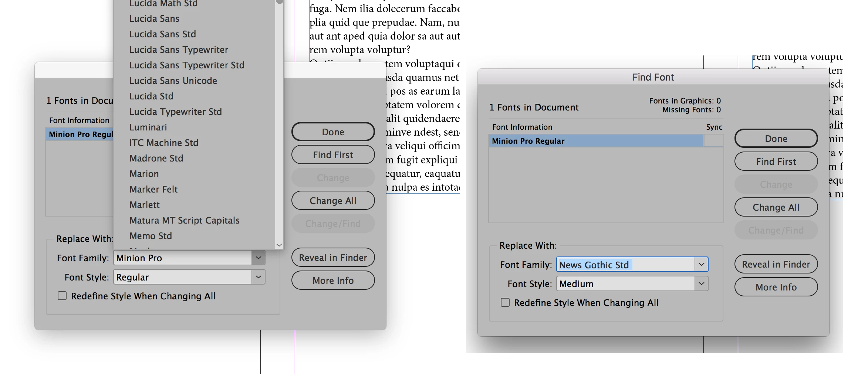Image resolution: width=868 pixels, height=374 pixels.
Task: Open Font Family dropdown showing News Gothic Std
Action: pyautogui.click(x=701, y=264)
